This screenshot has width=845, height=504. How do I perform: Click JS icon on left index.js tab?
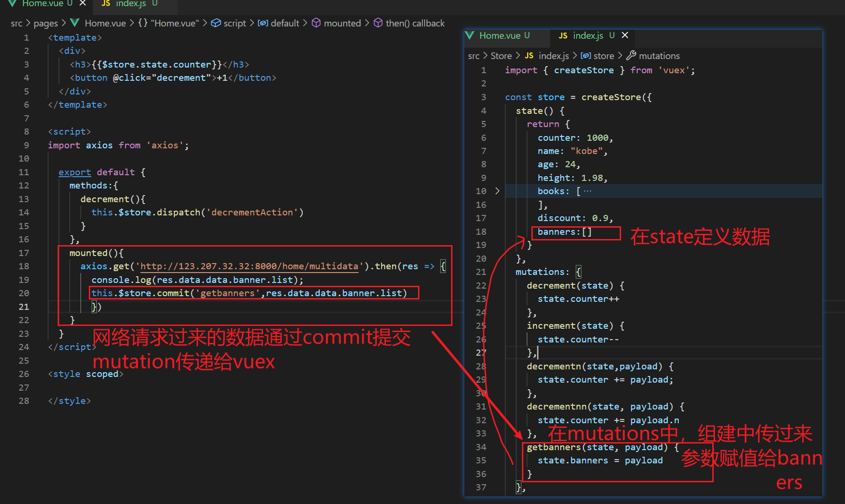pos(106,3)
